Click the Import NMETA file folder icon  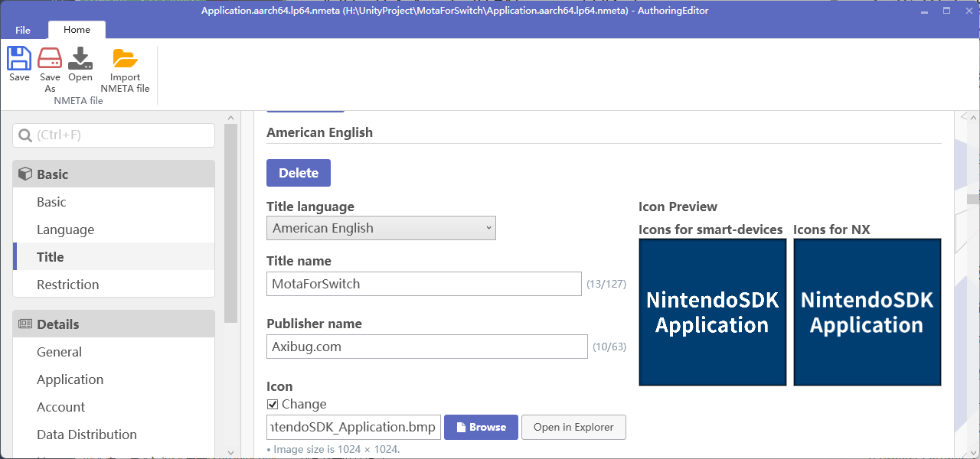coord(125,59)
